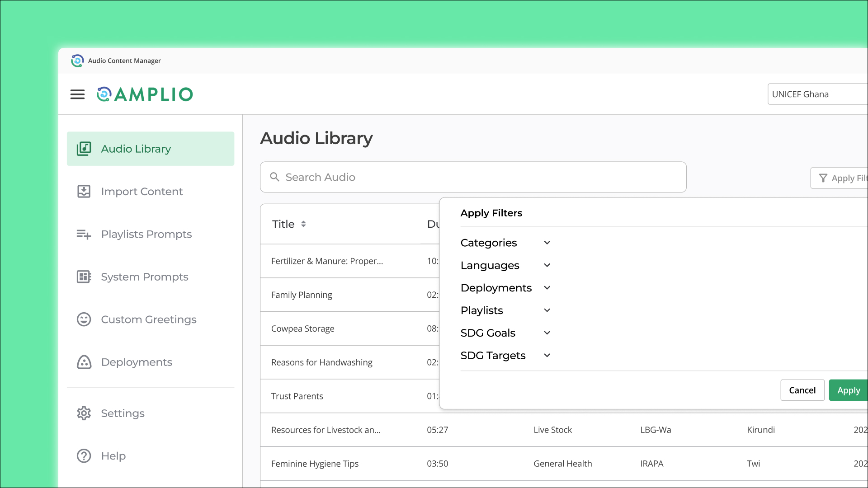This screenshot has height=488, width=868.
Task: Expand the Deployments filter chevron
Action: tap(547, 288)
